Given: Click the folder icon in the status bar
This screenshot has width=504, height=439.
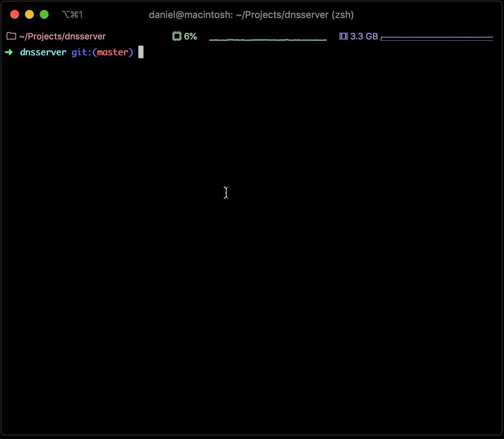Looking at the screenshot, I should pos(11,36).
